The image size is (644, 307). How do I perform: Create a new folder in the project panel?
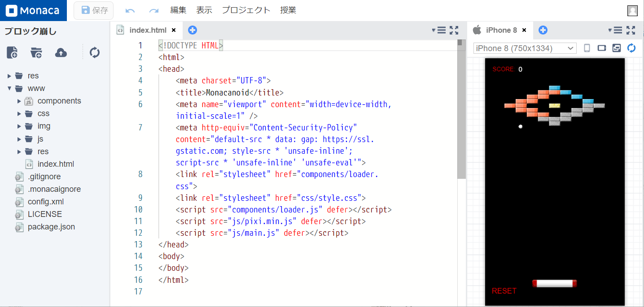(36, 52)
